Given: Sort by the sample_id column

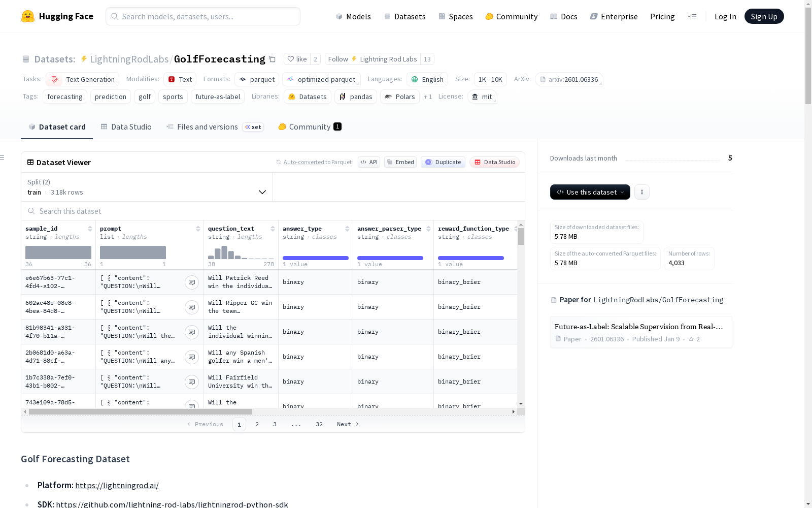Looking at the screenshot, I should [x=90, y=229].
